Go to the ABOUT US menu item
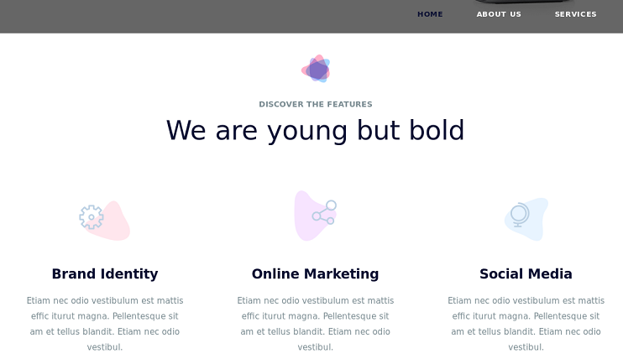This screenshot has height=364, width=623. (499, 14)
